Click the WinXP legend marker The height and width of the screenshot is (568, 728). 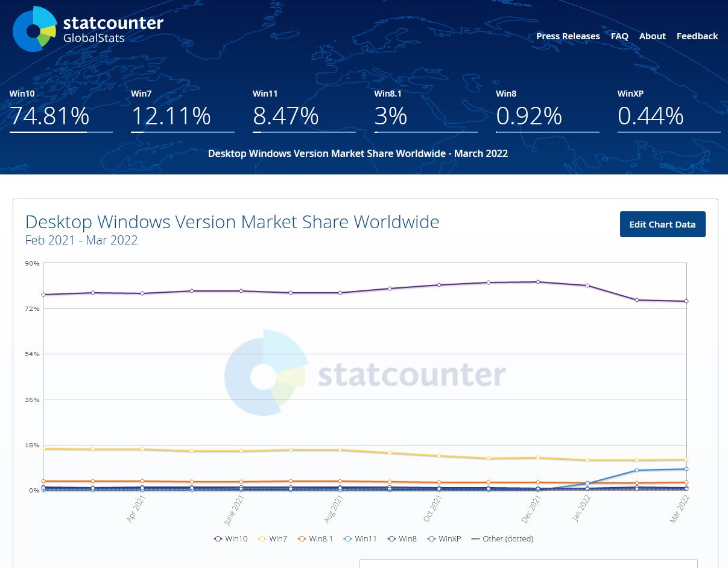coord(431,538)
